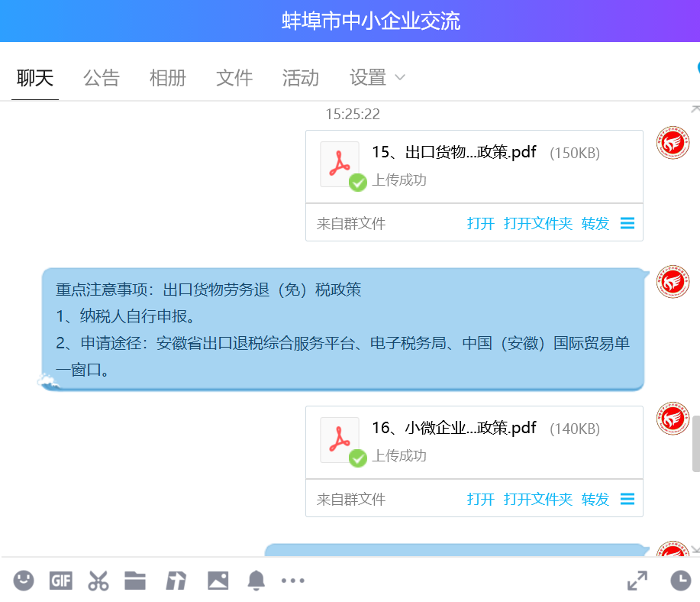Open menu icon for file 15 出口货物
This screenshot has width=700, height=602.
coord(627,223)
